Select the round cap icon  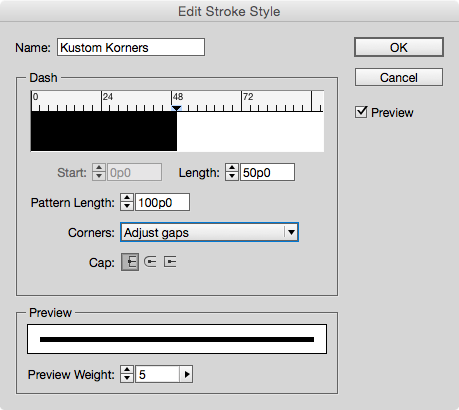pyautogui.click(x=150, y=262)
